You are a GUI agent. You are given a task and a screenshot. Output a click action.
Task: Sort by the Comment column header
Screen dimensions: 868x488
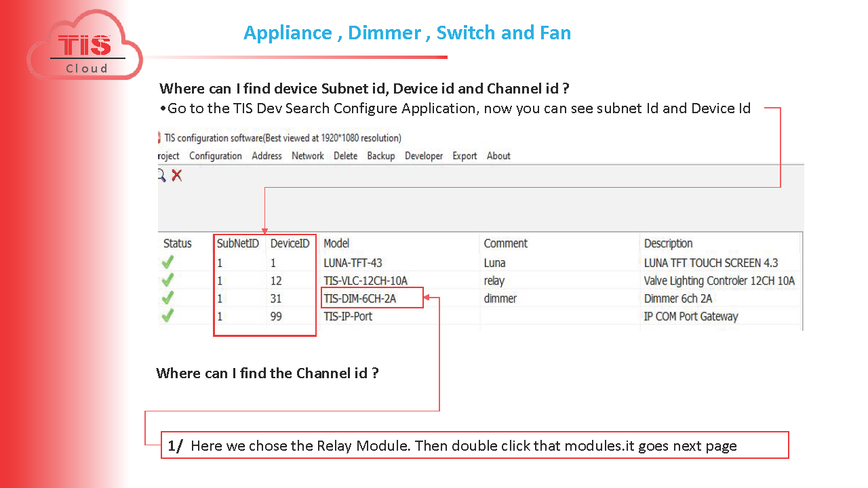click(x=505, y=243)
